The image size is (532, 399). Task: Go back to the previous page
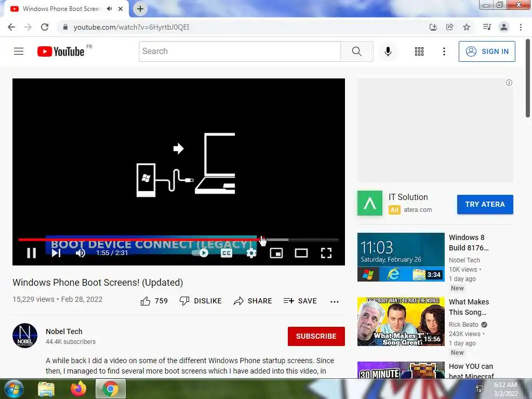pos(11,27)
